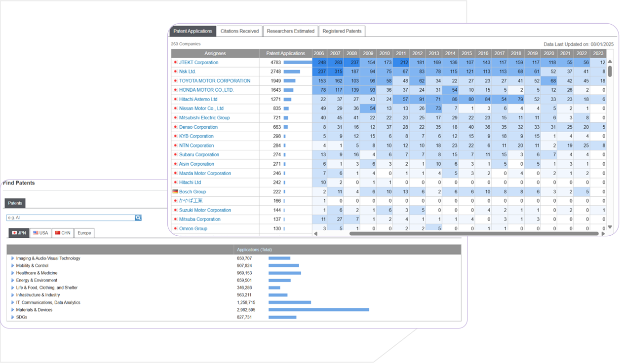Click the Japan flag beside Nsk Ltd.
This screenshot has height=364, width=623.
click(x=175, y=72)
